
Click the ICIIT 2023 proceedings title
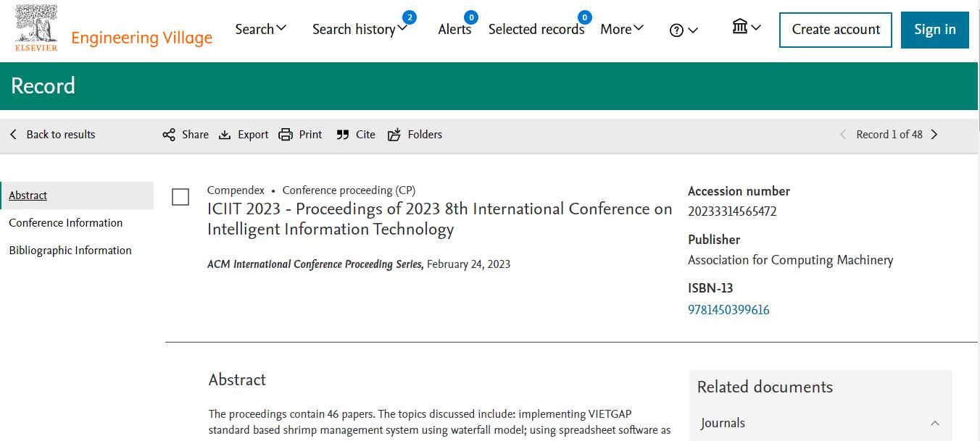click(x=439, y=219)
